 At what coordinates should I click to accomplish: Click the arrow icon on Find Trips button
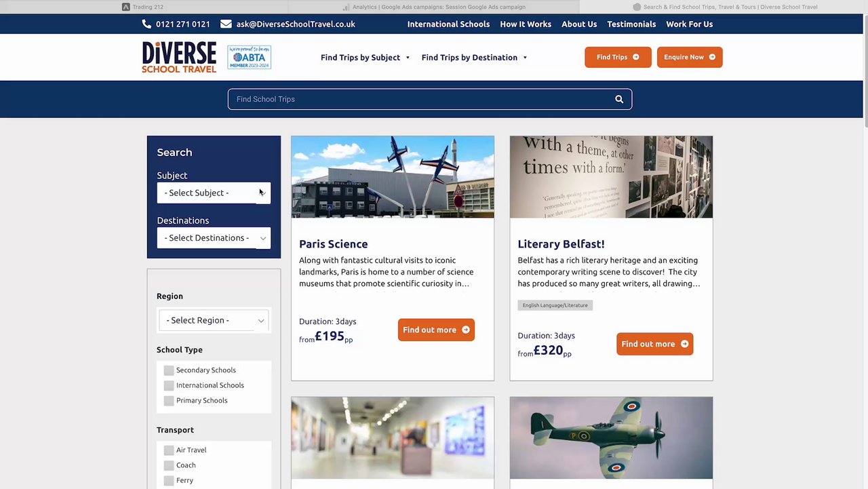click(636, 57)
